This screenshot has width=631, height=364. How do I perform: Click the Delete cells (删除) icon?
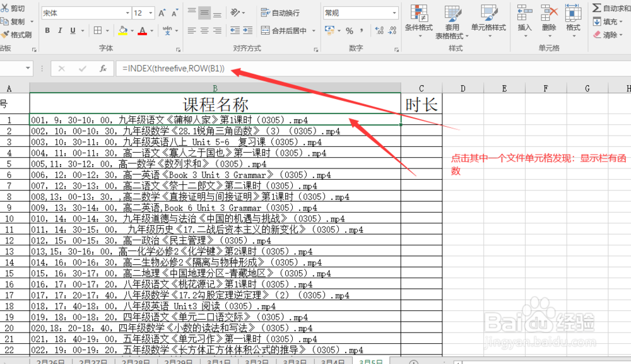tap(549, 13)
